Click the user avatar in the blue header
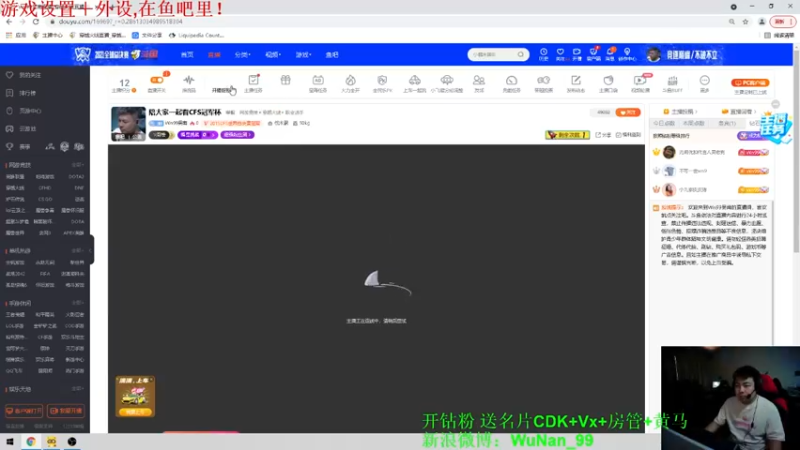This screenshot has height=450, width=800. point(653,55)
